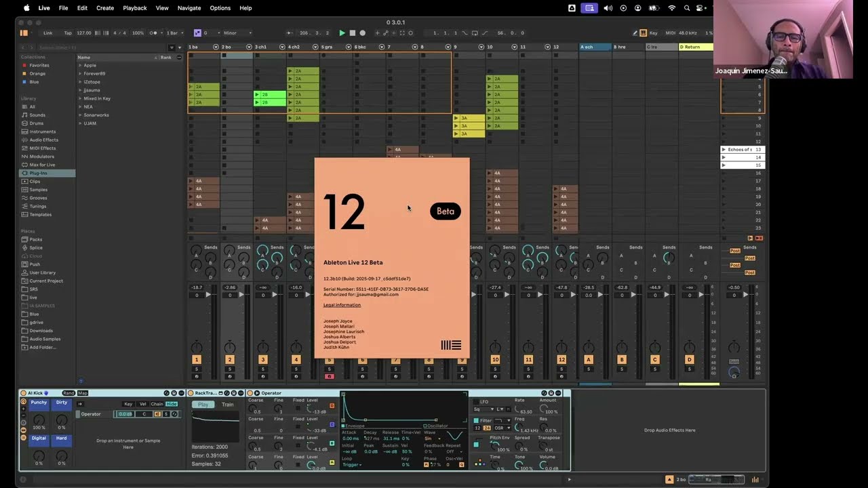Image resolution: width=868 pixels, height=488 pixels.
Task: Toggle the orange browser show/hide icon
Action: pos(24,33)
